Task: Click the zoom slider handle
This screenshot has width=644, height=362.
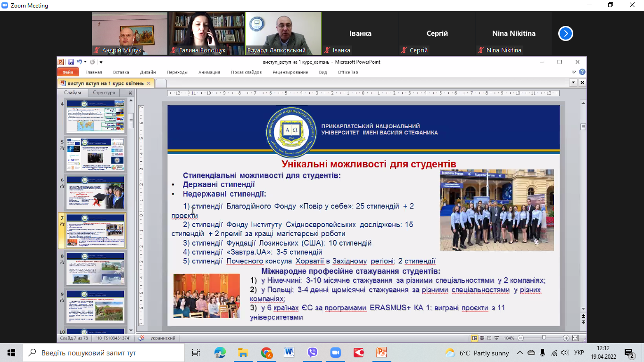Action: [544, 338]
